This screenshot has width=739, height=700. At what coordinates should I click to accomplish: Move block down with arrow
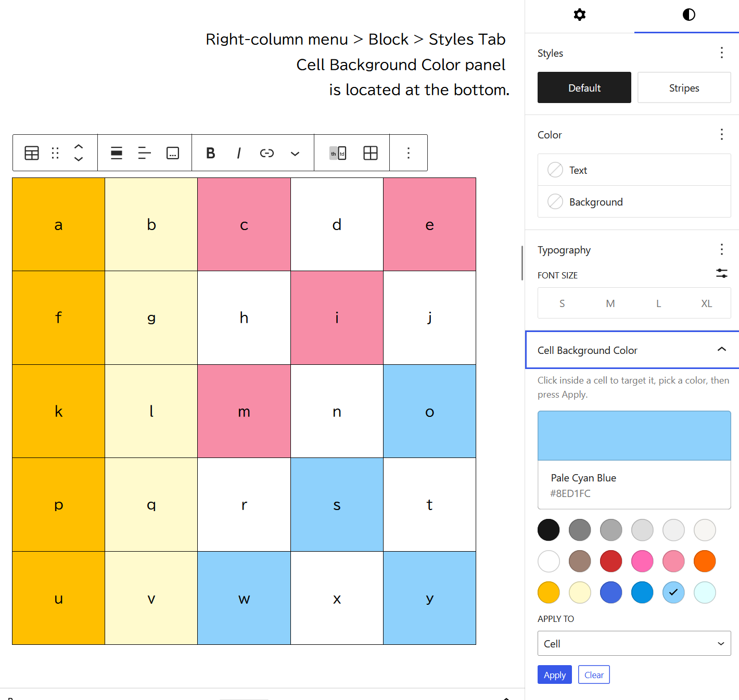click(x=79, y=159)
